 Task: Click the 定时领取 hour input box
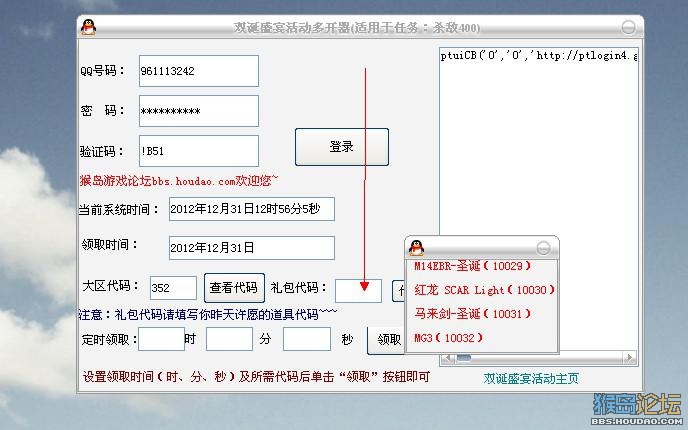pos(161,339)
